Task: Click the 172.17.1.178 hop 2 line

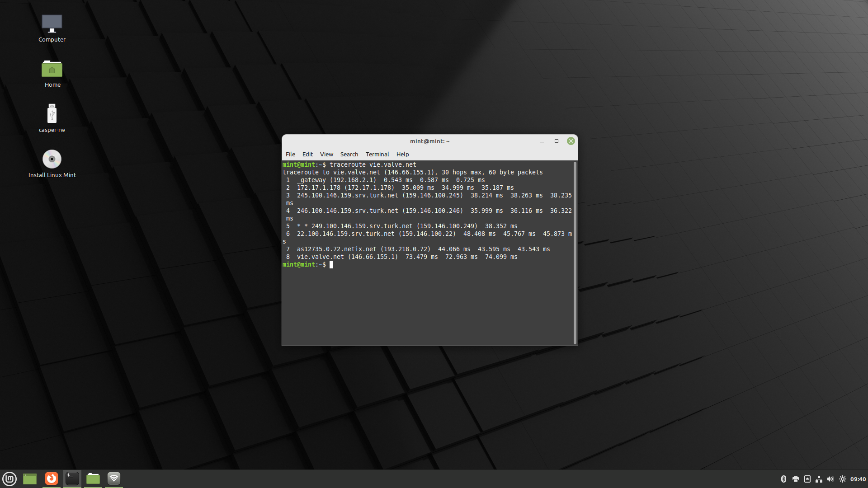Action: tap(400, 188)
